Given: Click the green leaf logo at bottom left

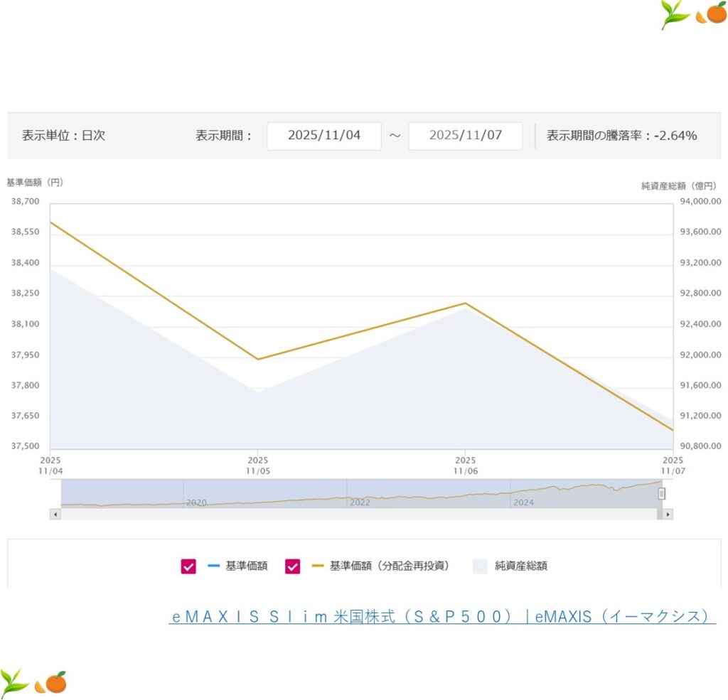Looking at the screenshot, I should tap(14, 682).
